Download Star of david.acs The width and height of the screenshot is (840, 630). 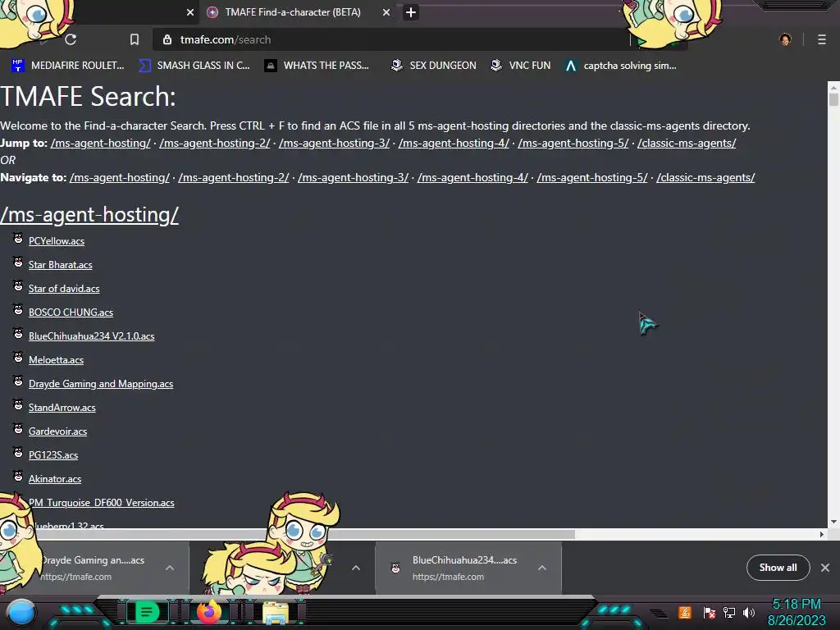[x=64, y=289]
